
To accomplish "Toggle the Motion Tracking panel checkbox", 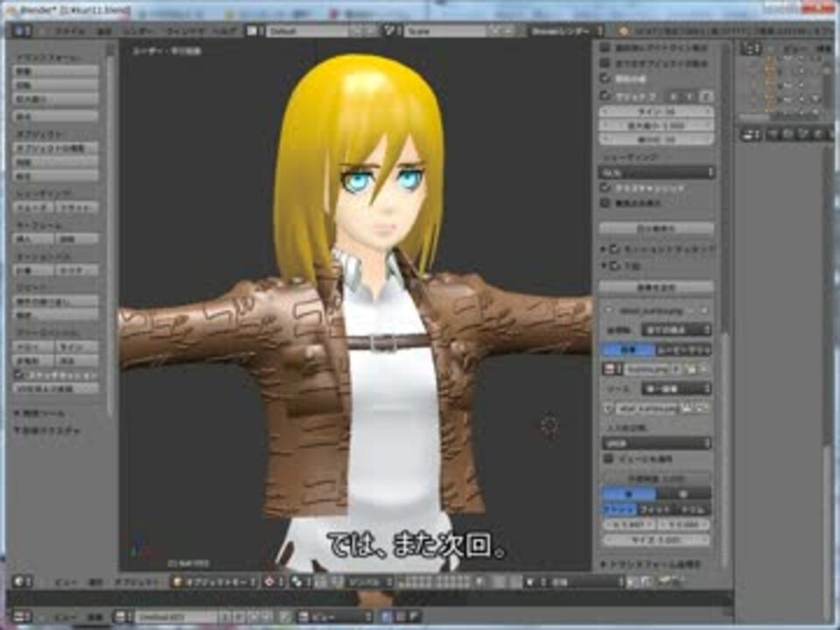I will click(615, 249).
